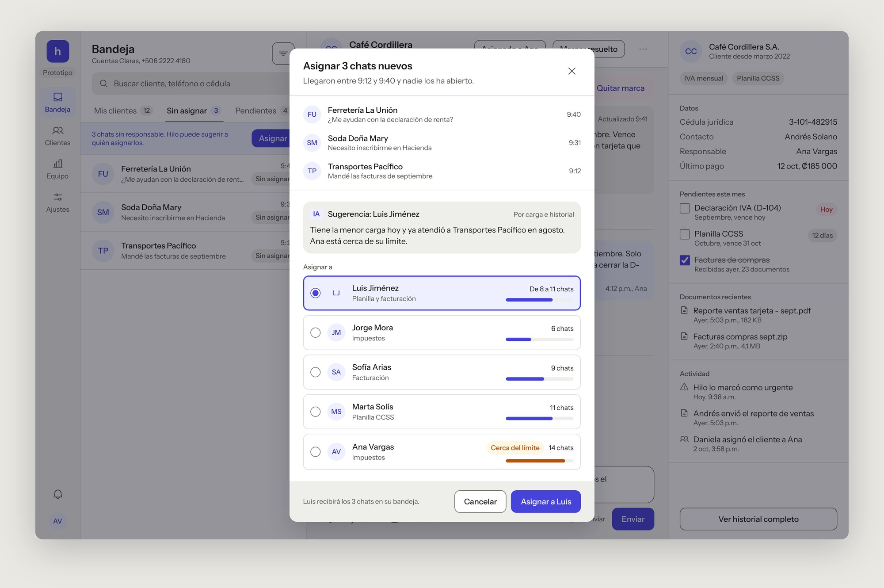
Task: Click the Asignar a Luis button
Action: (x=546, y=501)
